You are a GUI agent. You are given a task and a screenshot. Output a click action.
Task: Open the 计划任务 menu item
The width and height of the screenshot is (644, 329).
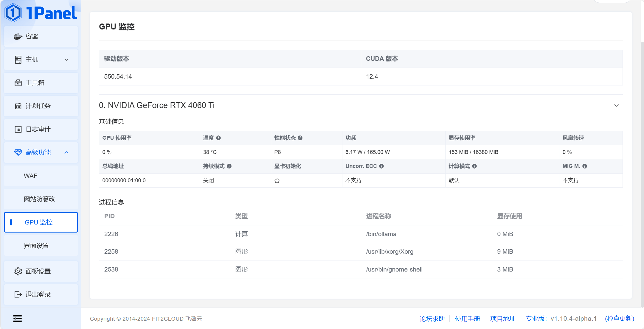41,106
